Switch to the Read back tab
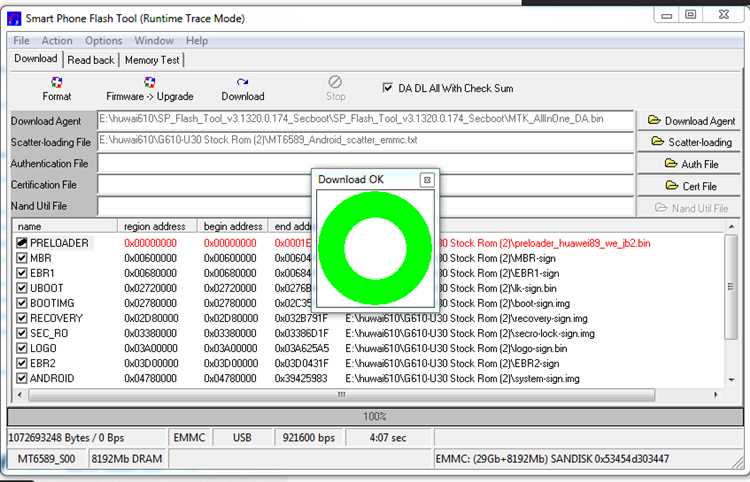The height and width of the screenshot is (482, 750). [x=91, y=60]
